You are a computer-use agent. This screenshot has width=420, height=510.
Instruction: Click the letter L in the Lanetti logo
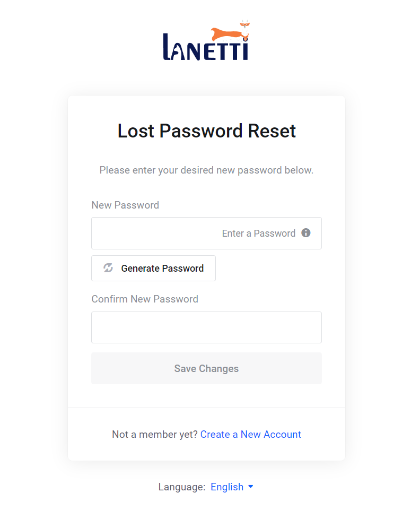pos(167,47)
